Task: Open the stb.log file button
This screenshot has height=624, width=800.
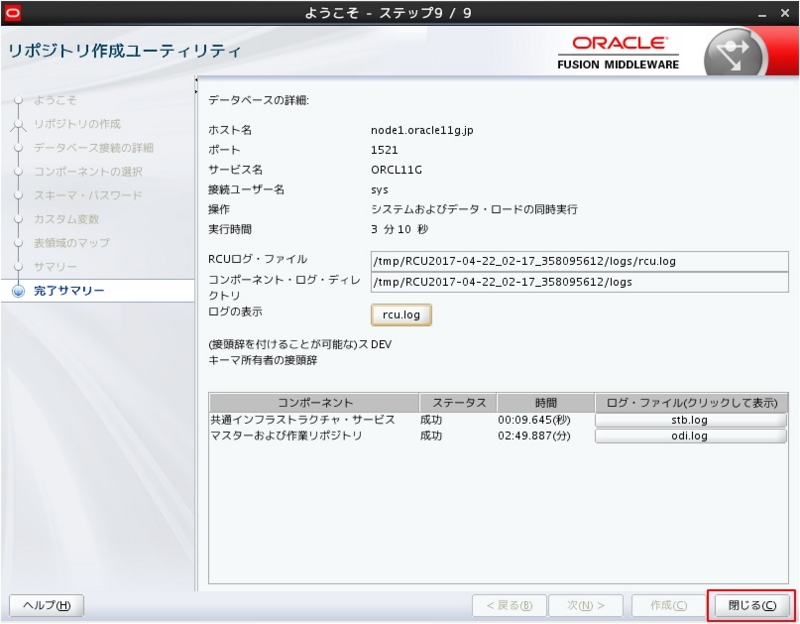Action: click(x=690, y=420)
